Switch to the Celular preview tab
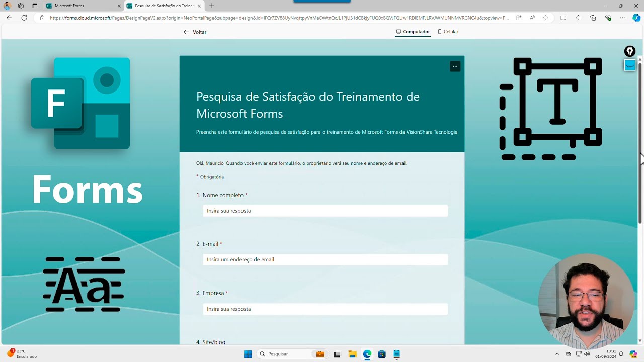 pos(448,32)
